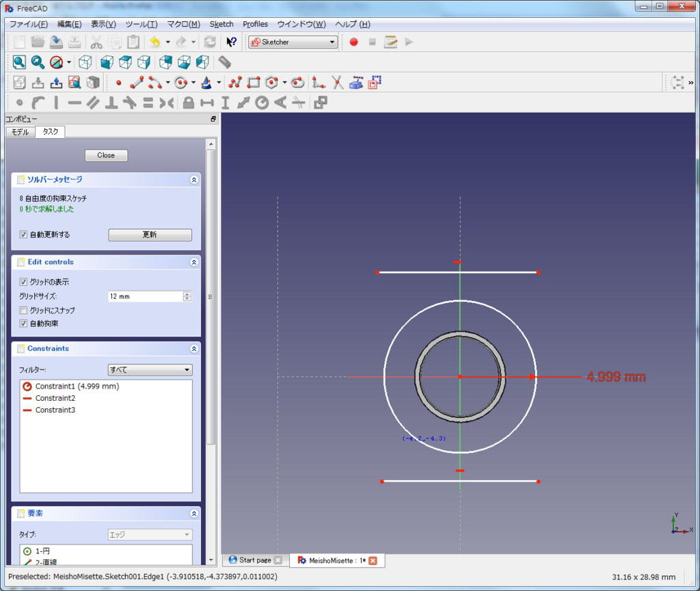Pick the create rectangle tool
The height and width of the screenshot is (591, 700).
(x=254, y=83)
